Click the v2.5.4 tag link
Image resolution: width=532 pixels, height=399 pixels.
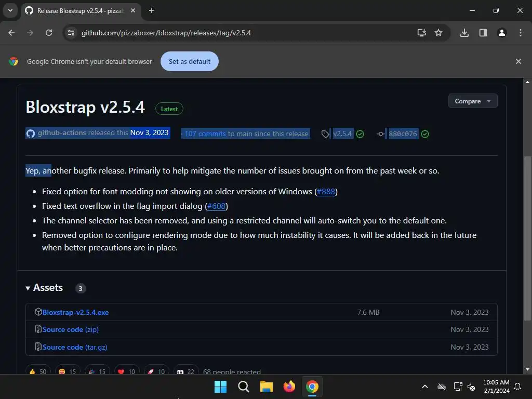[x=342, y=134]
